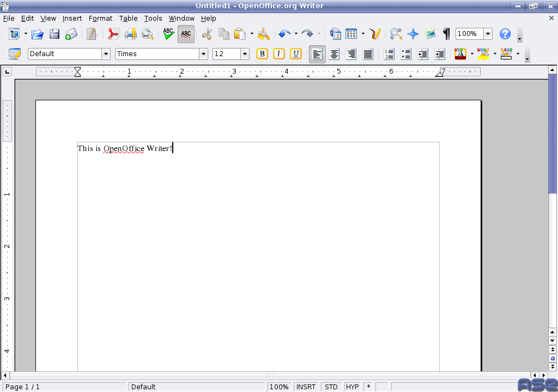Click INSRT insert mode status field
This screenshot has height=392, width=558.
click(306, 387)
